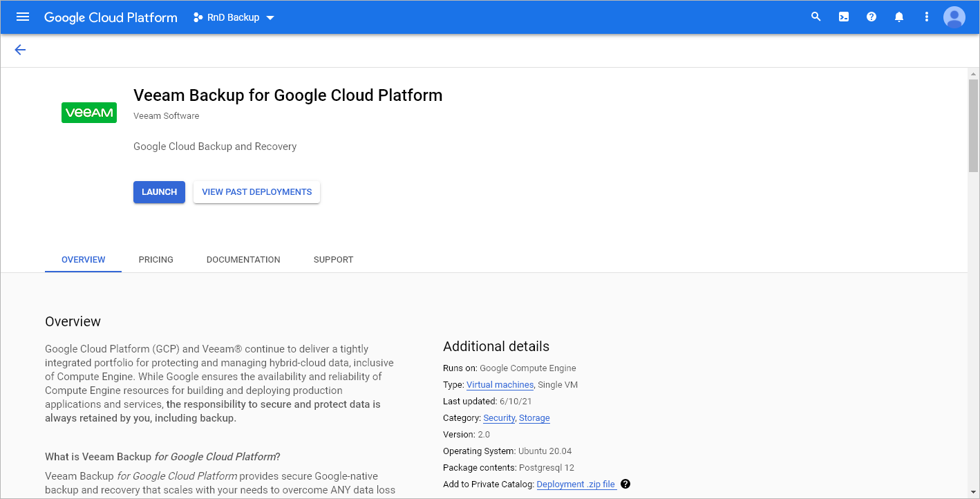This screenshot has height=499, width=980.
Task: Click the 'Postgresql 12' package contents value
Action: [x=547, y=468]
